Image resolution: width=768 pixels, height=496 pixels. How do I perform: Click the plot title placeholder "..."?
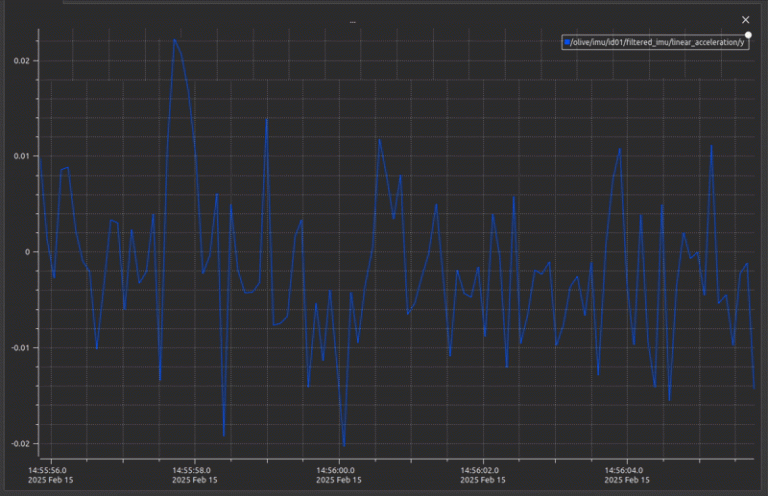point(353,22)
